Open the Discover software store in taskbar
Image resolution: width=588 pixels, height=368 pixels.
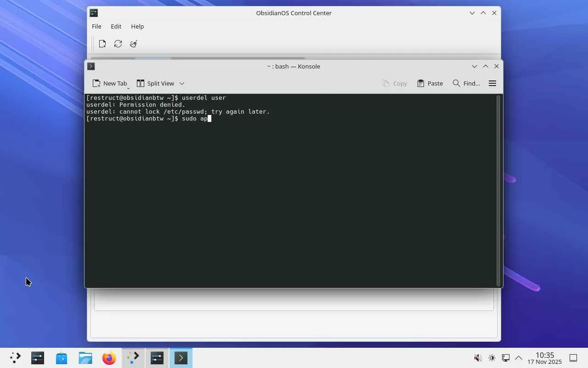[x=62, y=358]
